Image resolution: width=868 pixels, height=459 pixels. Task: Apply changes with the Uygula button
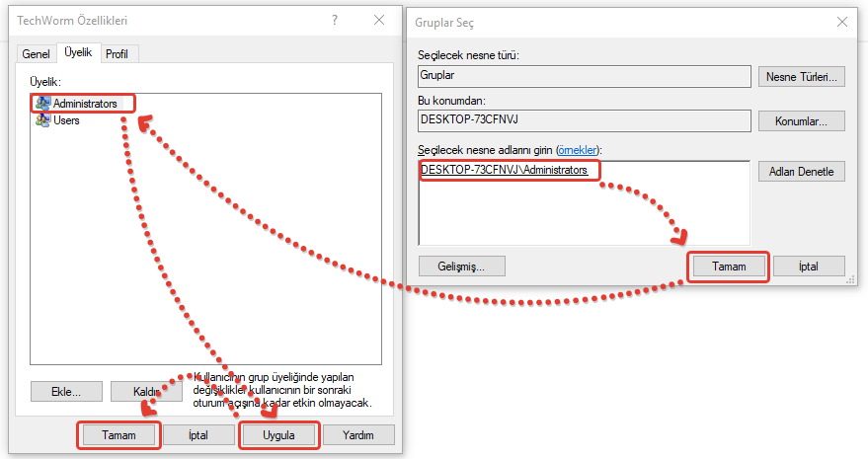(279, 434)
